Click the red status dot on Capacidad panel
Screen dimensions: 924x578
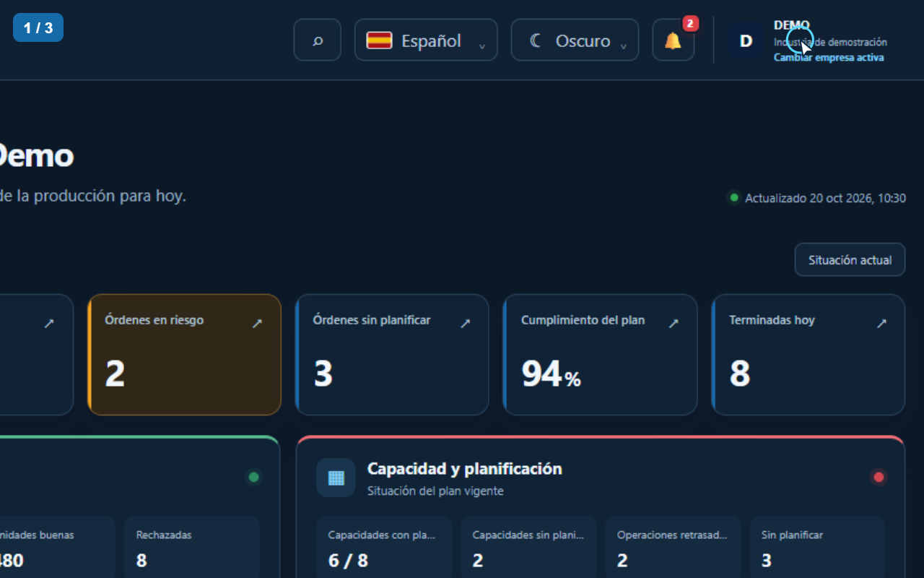click(879, 477)
